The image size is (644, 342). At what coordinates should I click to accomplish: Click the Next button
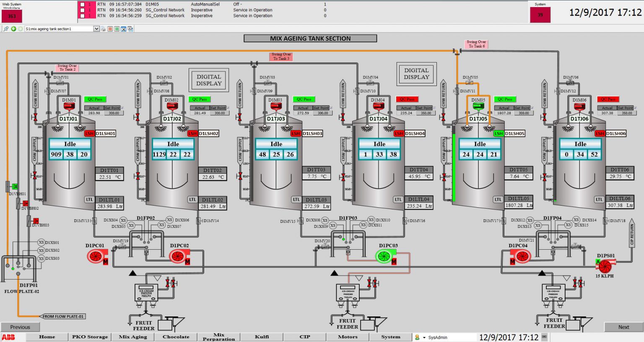[x=623, y=326]
